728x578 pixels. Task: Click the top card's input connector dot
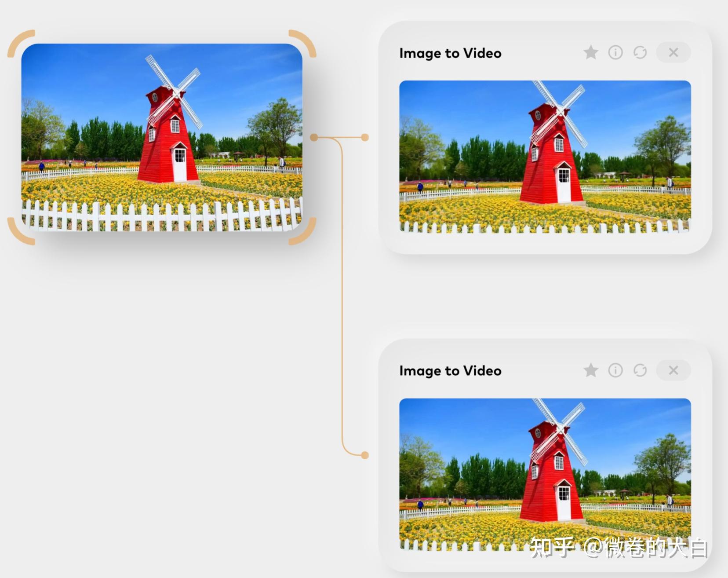tap(365, 138)
